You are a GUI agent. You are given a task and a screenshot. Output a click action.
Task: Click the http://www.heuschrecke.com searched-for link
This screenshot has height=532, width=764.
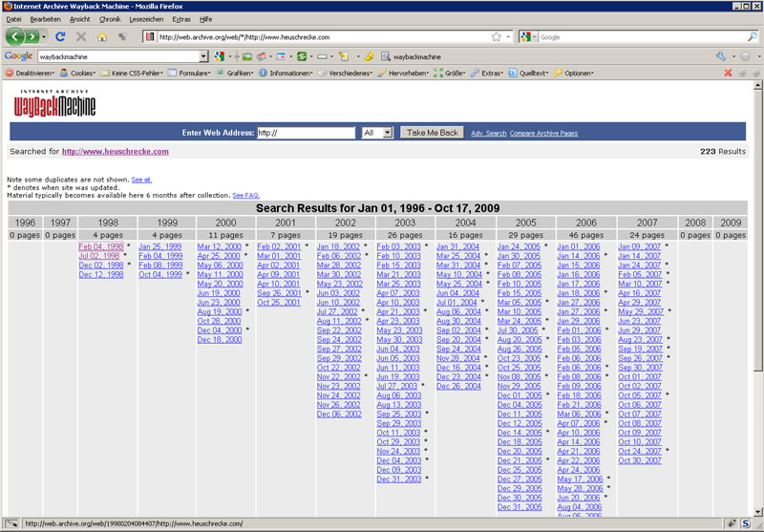coord(116,152)
